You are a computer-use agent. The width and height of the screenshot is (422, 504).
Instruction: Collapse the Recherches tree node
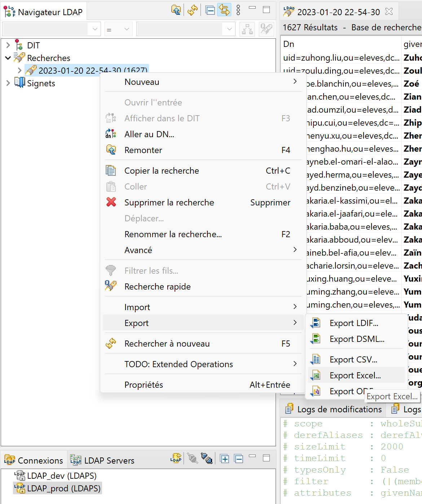[8, 58]
